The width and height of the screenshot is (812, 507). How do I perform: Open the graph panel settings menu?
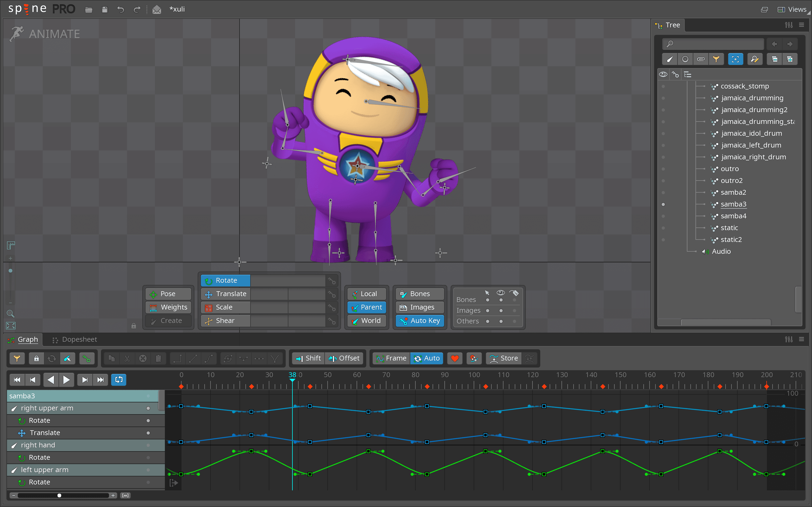(x=789, y=339)
